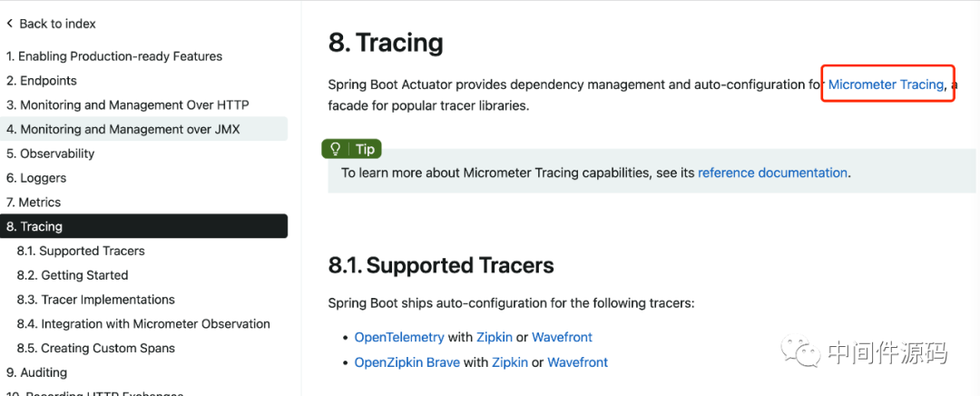Select the Metrics sidebar entry
Viewport: 980px width, 396px height.
(x=34, y=203)
